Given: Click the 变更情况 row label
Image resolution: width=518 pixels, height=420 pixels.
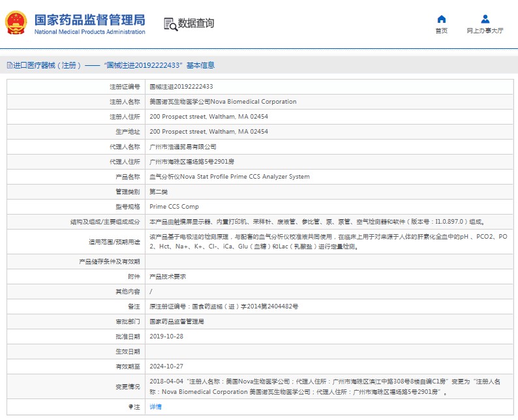Looking at the screenshot, I should click(128, 387).
